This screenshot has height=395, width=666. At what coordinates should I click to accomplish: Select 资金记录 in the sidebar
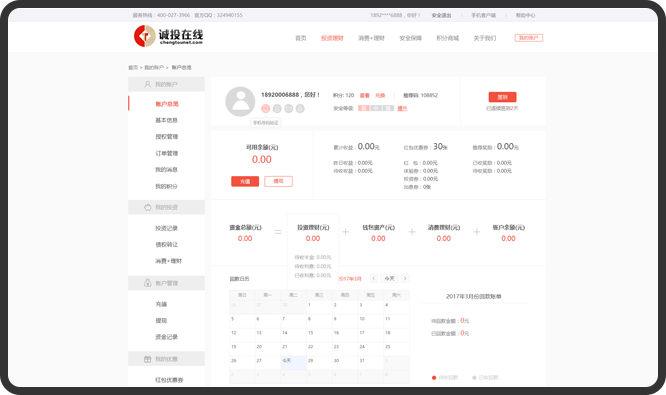166,337
